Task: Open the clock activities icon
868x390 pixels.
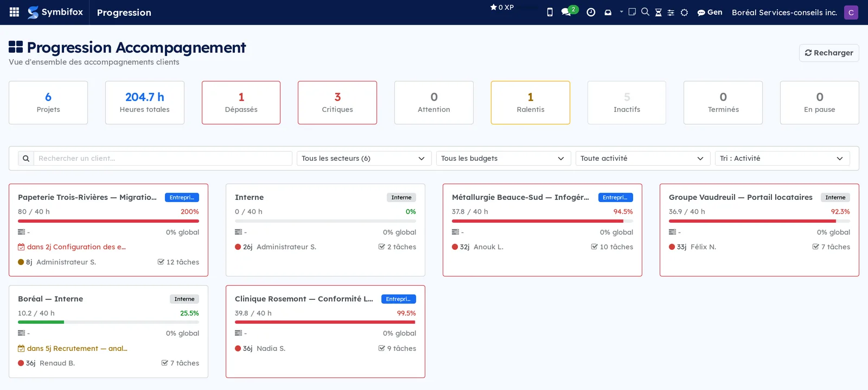Action: [x=591, y=12]
